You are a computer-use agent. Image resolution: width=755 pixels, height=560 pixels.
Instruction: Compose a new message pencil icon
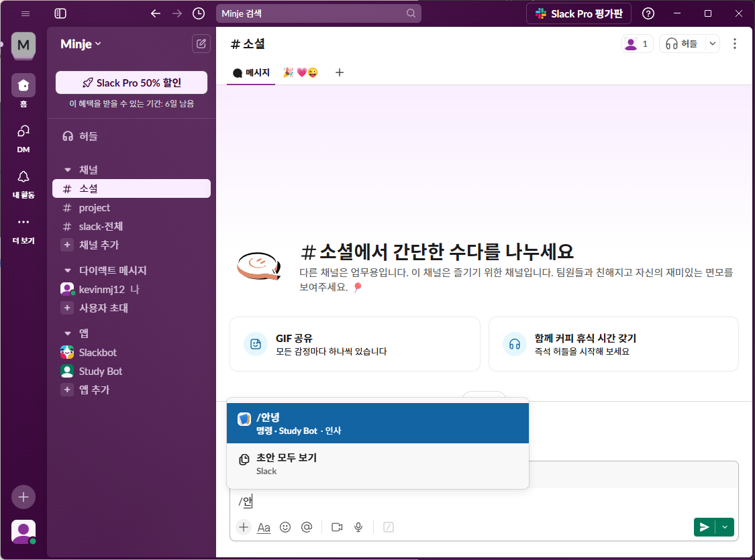coord(201,44)
